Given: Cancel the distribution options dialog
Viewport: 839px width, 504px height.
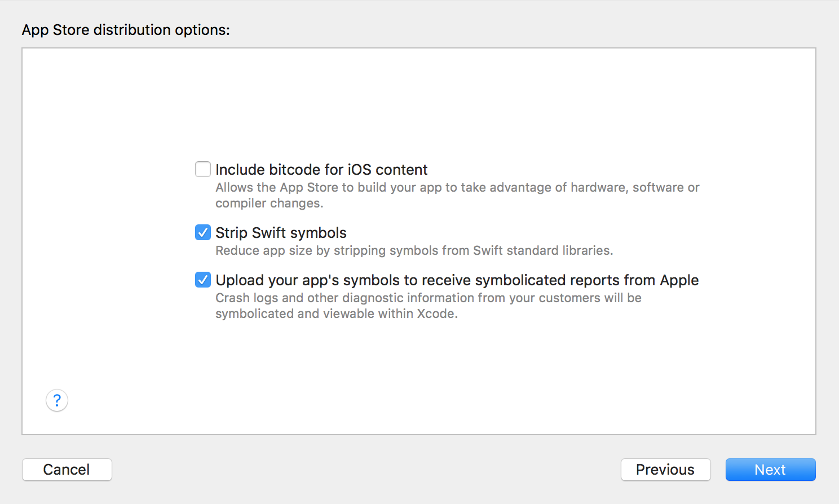Looking at the screenshot, I should (x=67, y=470).
